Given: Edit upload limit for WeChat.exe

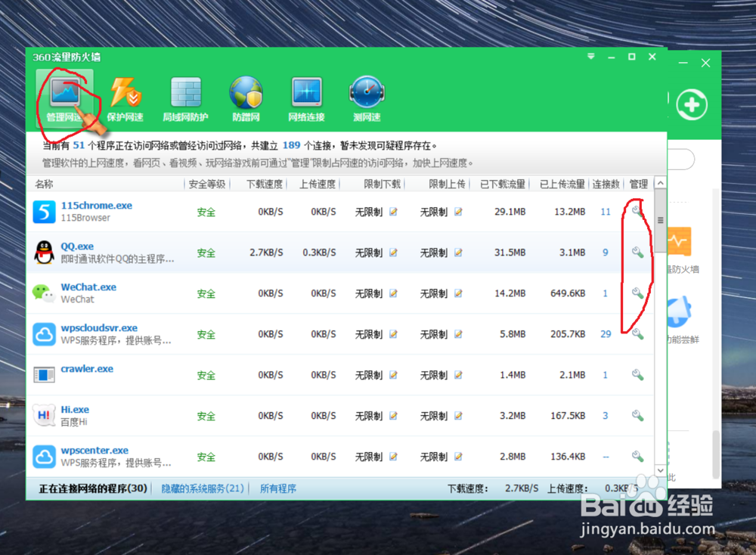Looking at the screenshot, I should (459, 293).
